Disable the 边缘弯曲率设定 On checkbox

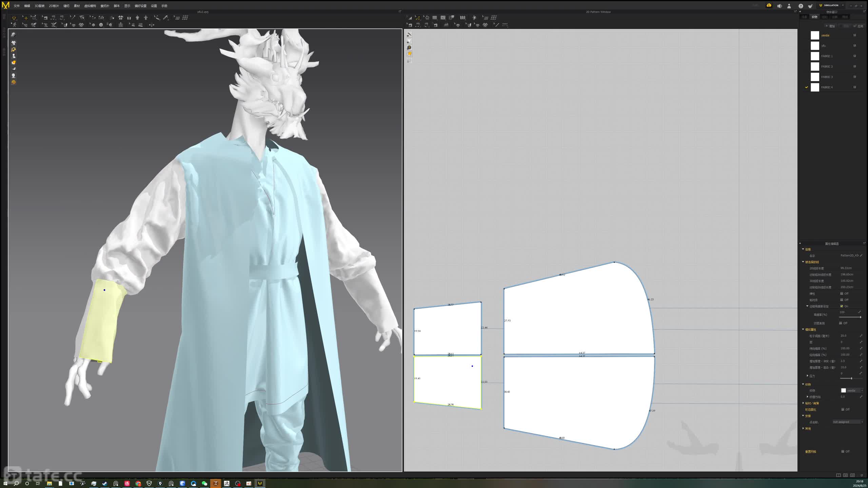tap(842, 306)
